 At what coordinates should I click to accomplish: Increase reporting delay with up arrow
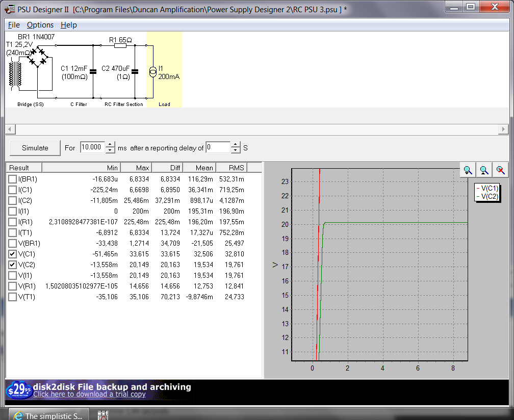[236, 144]
